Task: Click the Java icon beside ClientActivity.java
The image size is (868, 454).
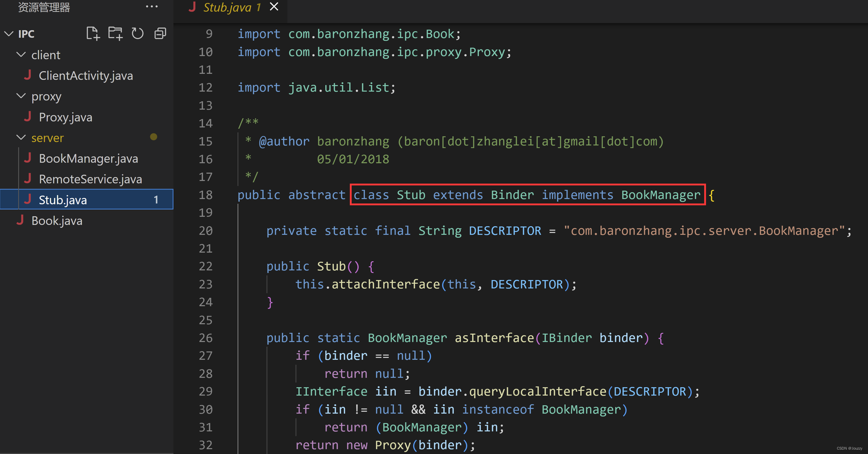Action: 28,75
